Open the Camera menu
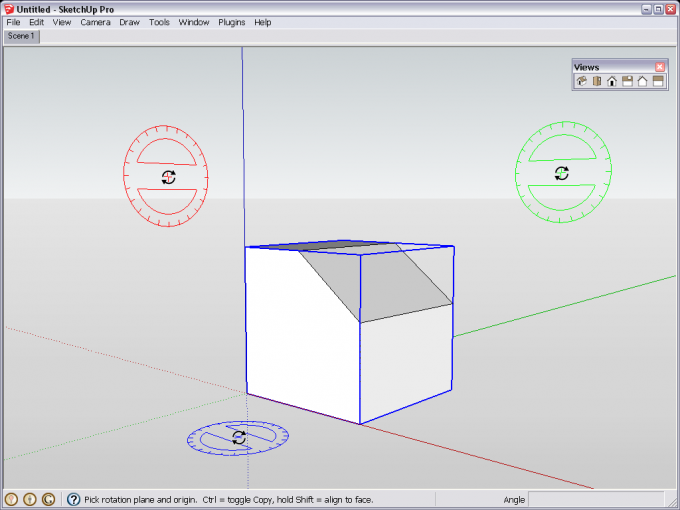This screenshot has width=680, height=510. pos(95,22)
